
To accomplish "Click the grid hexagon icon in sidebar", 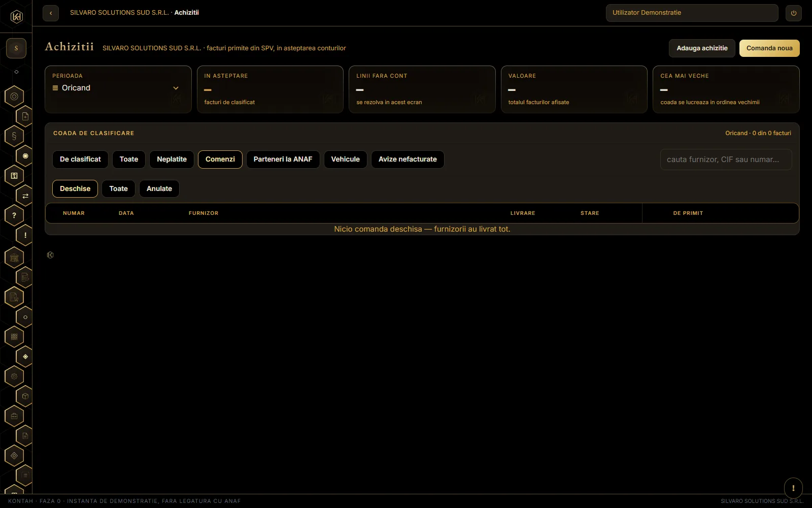I will (x=14, y=336).
